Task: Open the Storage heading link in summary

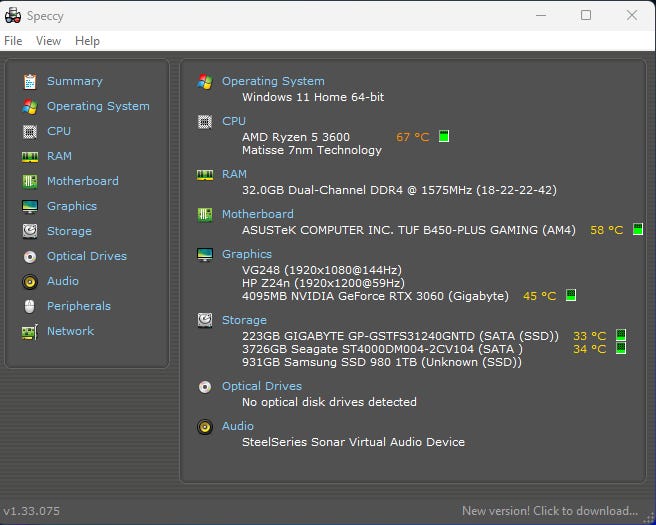Action: pos(244,320)
